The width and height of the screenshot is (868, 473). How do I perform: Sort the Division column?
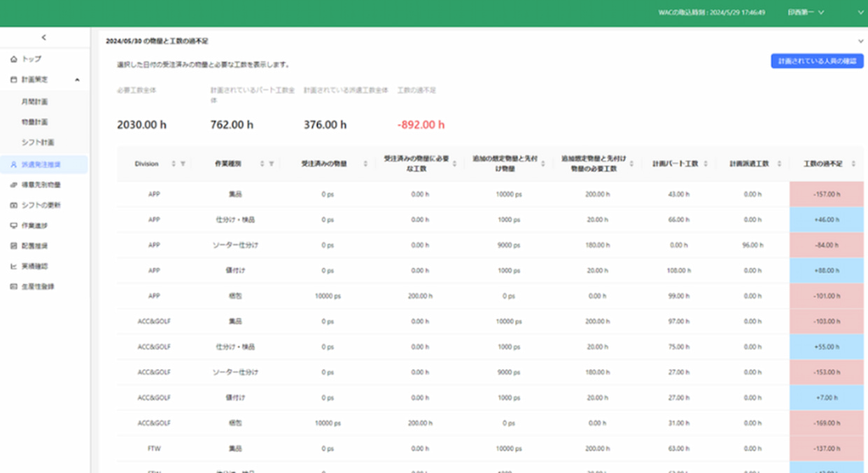(174, 164)
